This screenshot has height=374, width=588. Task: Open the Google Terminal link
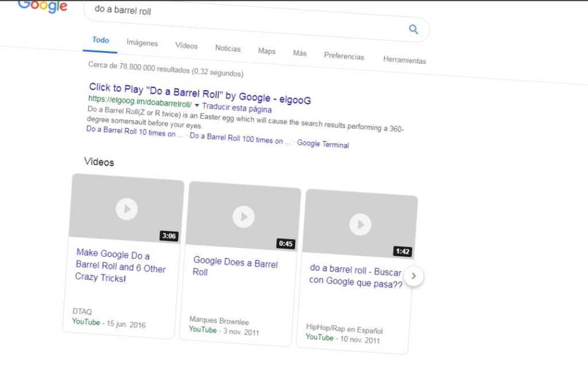[323, 144]
